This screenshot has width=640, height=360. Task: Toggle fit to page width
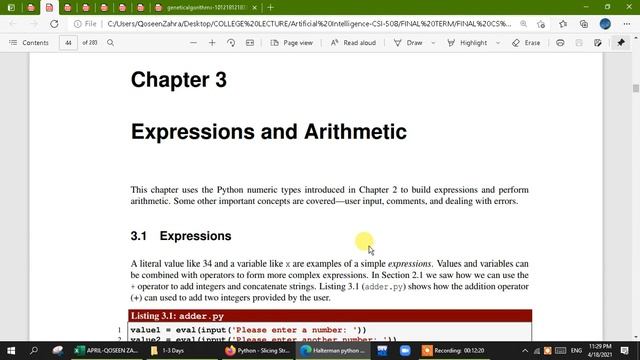pos(250,43)
